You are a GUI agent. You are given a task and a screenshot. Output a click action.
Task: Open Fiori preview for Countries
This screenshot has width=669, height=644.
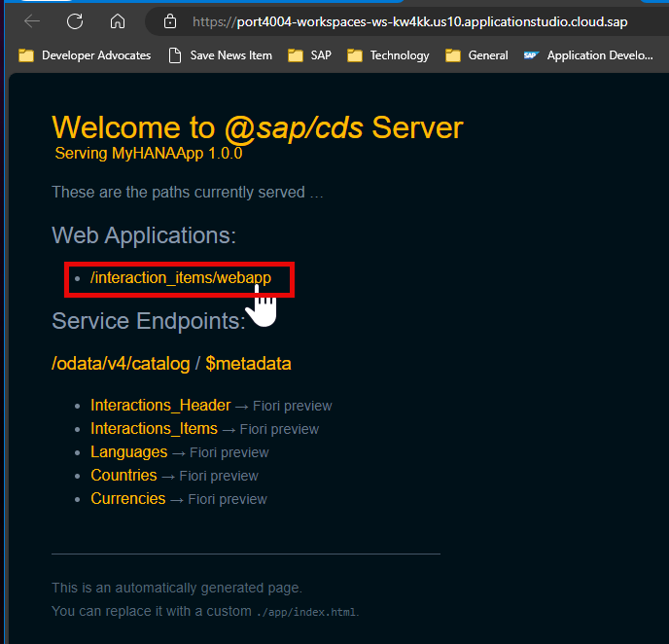click(219, 477)
